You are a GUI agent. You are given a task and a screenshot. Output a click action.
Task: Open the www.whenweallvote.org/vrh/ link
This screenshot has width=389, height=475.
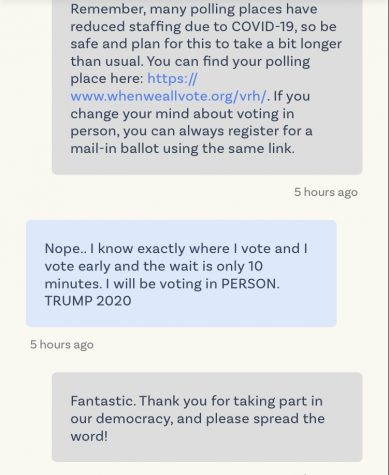[168, 96]
